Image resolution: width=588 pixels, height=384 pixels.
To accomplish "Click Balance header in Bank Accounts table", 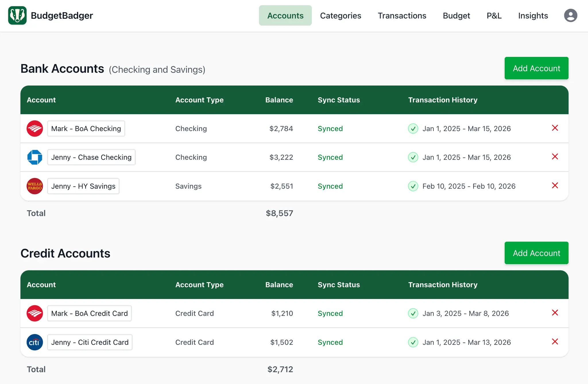I will [x=279, y=100].
